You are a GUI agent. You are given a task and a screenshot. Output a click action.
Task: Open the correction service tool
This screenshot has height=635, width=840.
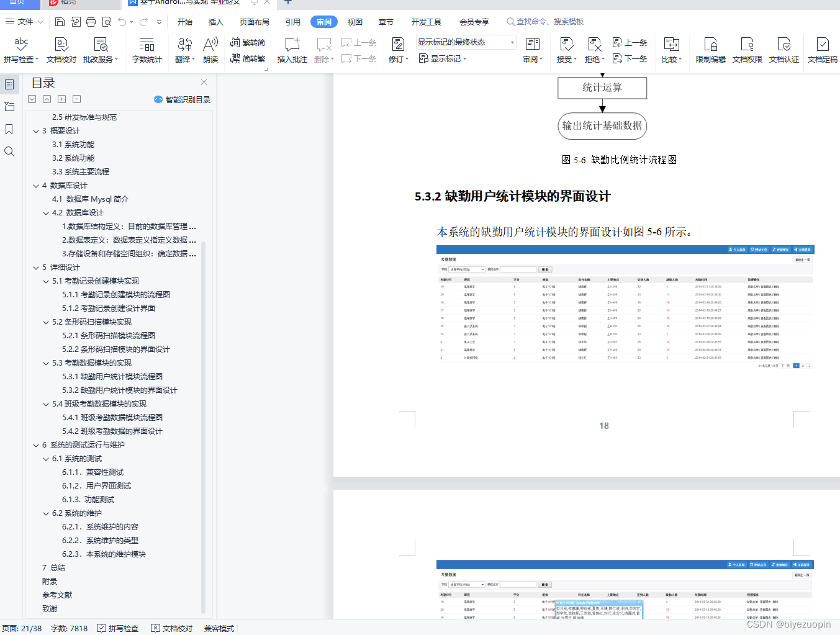[x=100, y=50]
